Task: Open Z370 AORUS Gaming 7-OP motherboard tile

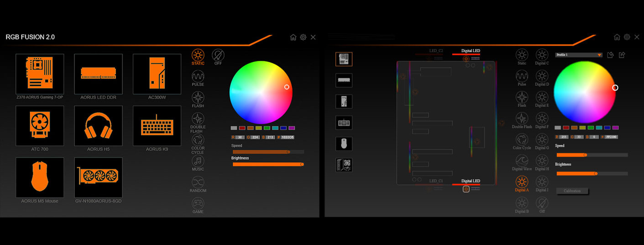Action: click(x=40, y=75)
